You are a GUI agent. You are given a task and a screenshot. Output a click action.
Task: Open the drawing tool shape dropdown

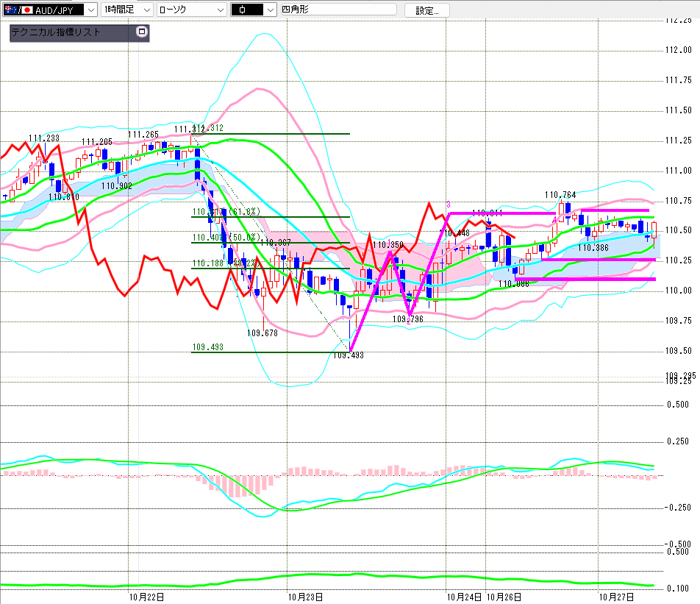253,10
